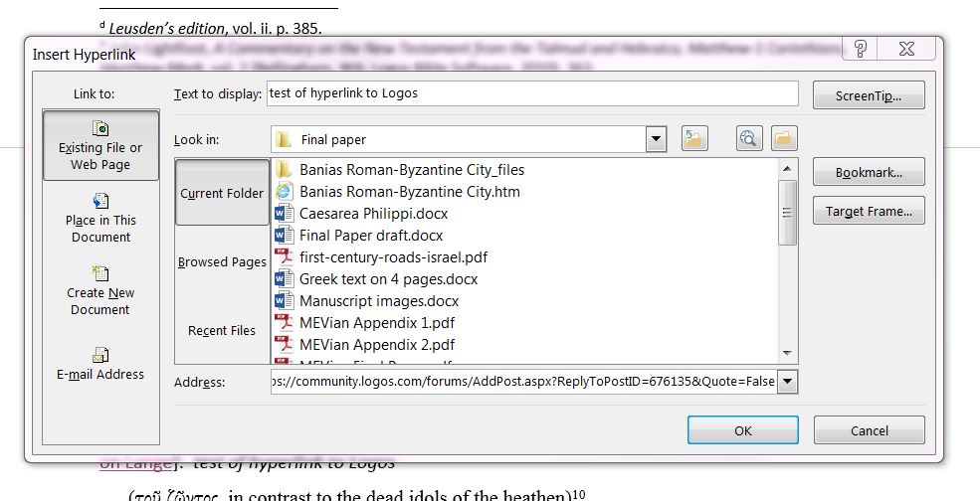
Task: Click the E-mail Address envelope icon
Action: [x=100, y=355]
